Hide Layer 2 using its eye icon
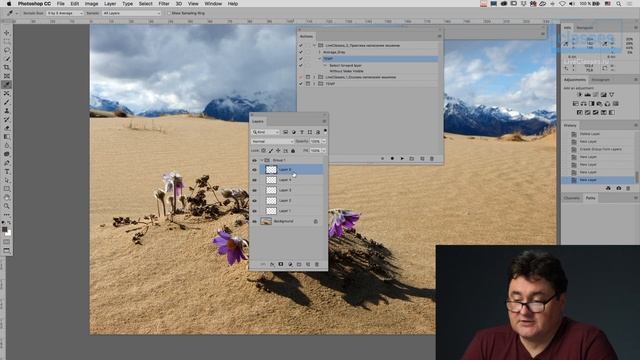640x360 pixels. pyautogui.click(x=254, y=201)
